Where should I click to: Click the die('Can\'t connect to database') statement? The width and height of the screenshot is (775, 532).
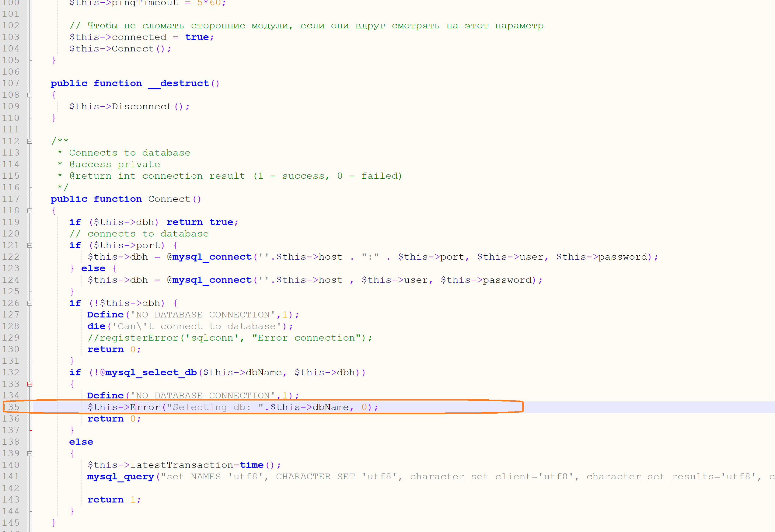coord(190,326)
